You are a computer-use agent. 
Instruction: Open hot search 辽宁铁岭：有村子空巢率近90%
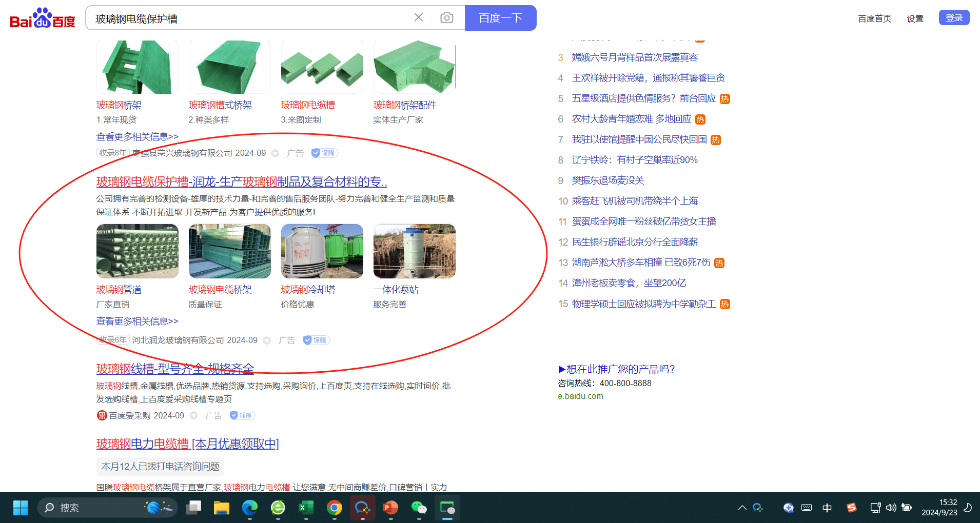point(635,160)
